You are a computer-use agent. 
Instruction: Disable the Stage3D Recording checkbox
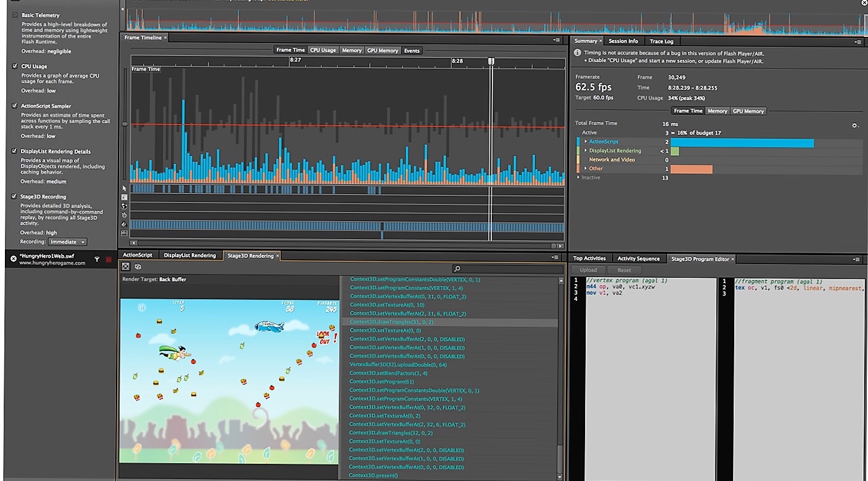point(15,196)
